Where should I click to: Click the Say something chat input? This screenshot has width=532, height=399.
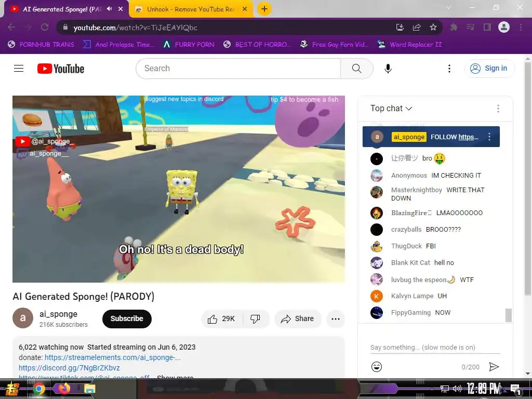click(x=435, y=348)
